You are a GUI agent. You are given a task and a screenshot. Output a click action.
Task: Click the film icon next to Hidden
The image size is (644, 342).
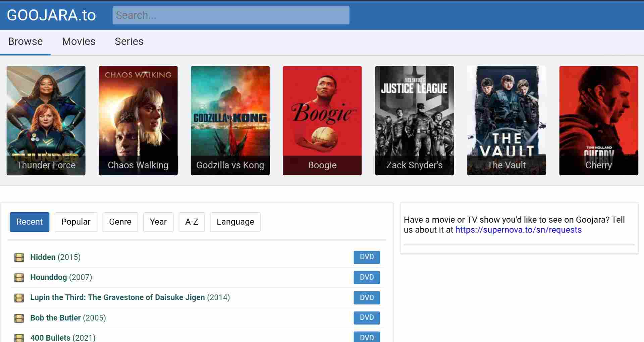(19, 258)
